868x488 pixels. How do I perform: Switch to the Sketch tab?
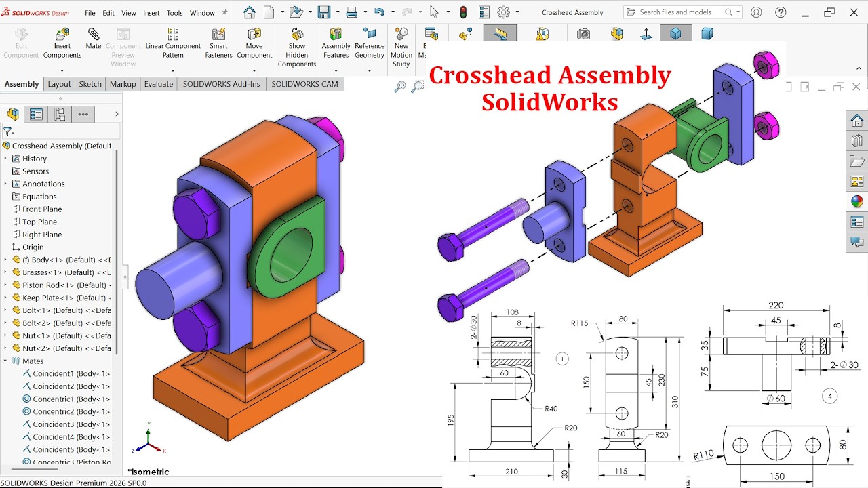[x=90, y=84]
